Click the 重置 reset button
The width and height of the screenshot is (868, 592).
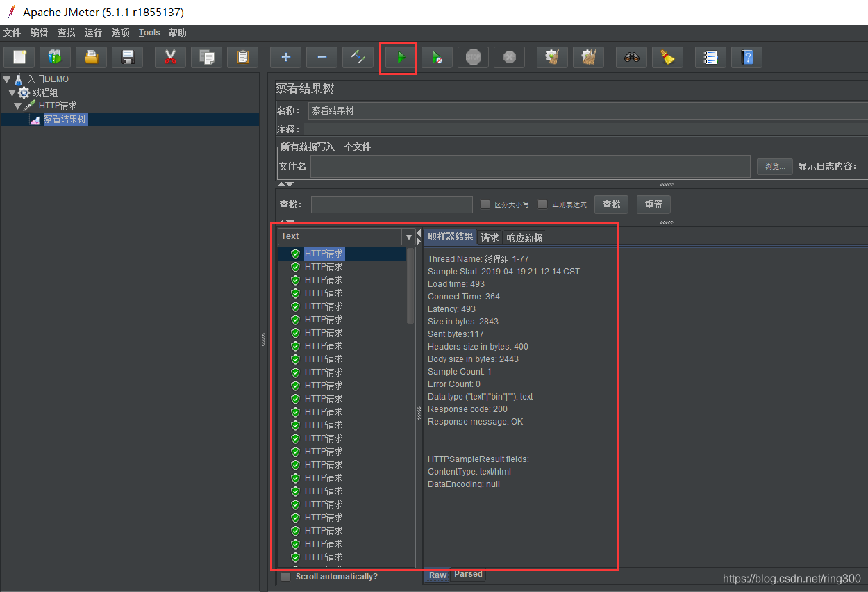pyautogui.click(x=653, y=204)
